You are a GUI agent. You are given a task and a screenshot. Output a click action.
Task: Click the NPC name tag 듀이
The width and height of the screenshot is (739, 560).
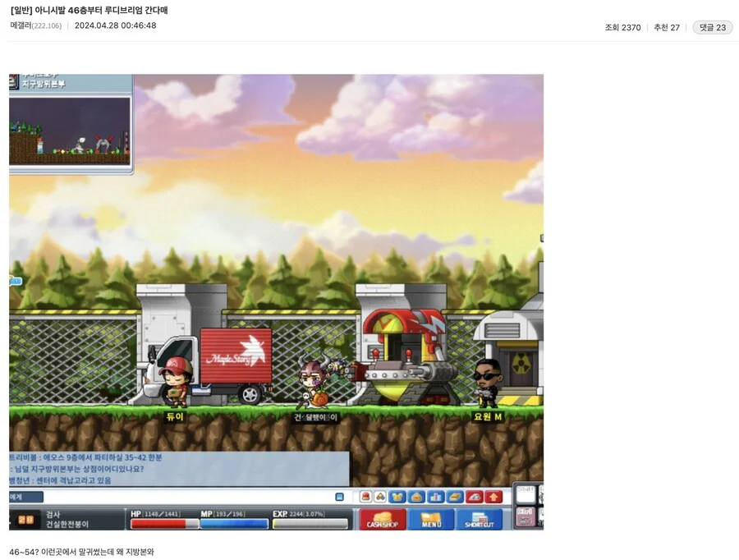(174, 416)
